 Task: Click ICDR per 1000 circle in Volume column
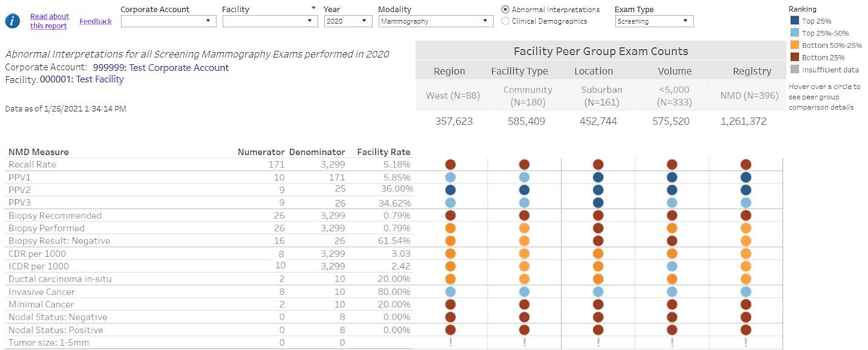[672, 266]
